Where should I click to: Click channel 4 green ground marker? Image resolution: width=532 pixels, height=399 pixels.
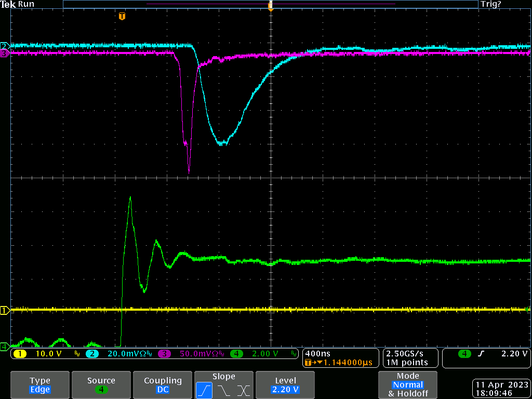[x=5, y=346]
